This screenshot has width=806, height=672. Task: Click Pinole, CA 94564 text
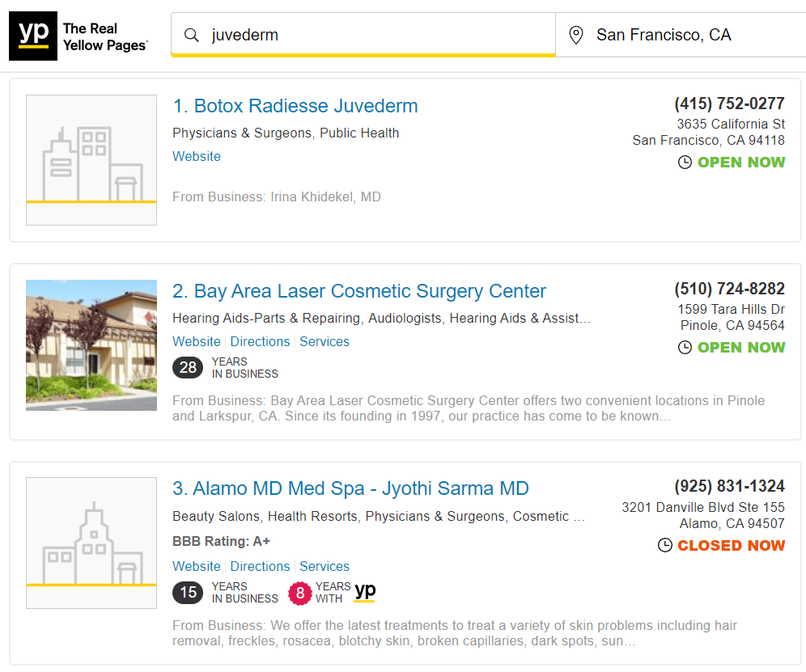point(732,326)
